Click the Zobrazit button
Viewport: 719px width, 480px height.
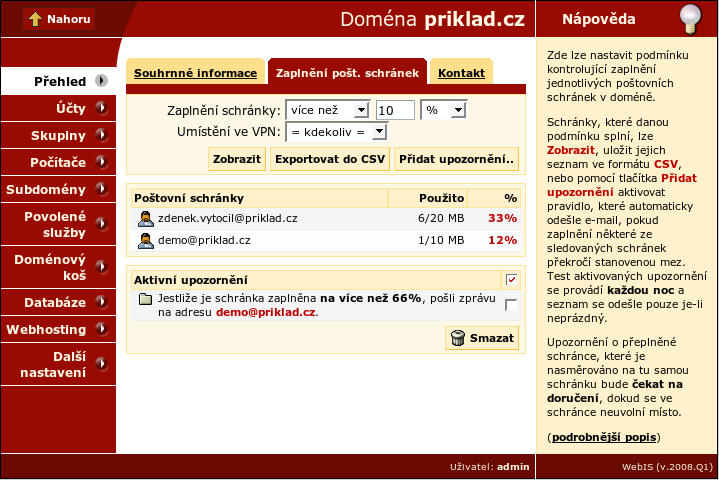pos(237,159)
